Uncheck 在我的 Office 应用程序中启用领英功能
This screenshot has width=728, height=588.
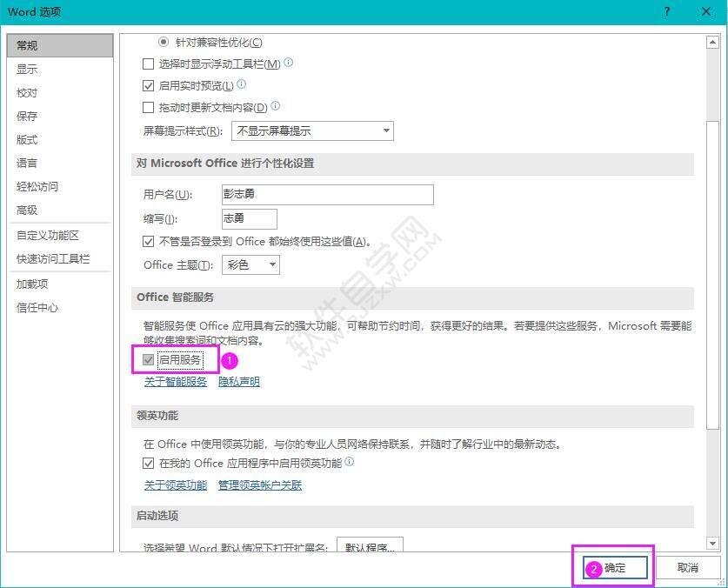148,464
